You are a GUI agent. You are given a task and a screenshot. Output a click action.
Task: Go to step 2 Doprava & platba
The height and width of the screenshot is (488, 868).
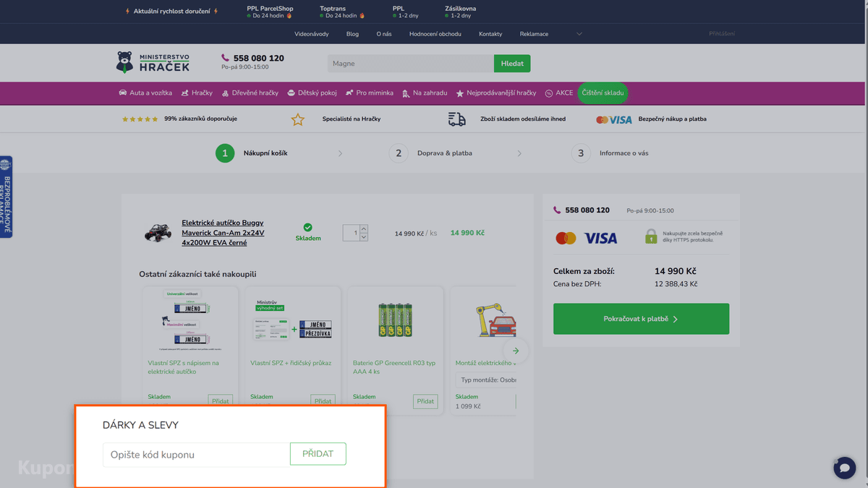coord(431,153)
